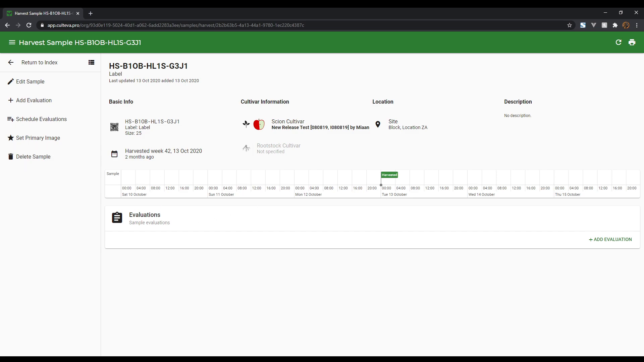Click the leaf icon beside Scion Cultivar
Image resolution: width=644 pixels, height=362 pixels.
pyautogui.click(x=246, y=124)
